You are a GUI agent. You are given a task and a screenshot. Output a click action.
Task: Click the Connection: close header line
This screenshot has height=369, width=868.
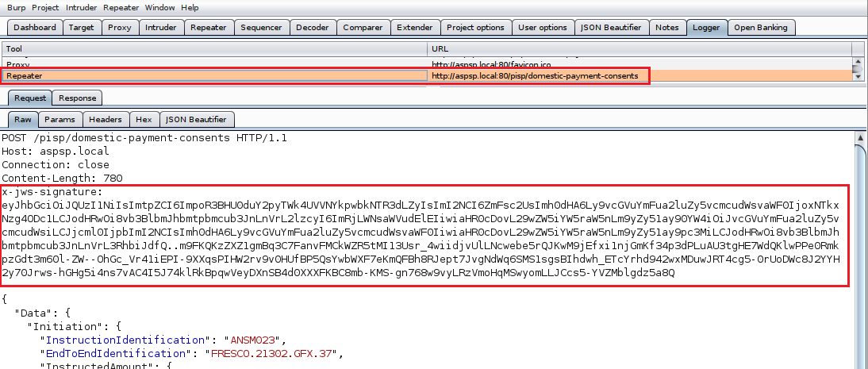pyautogui.click(x=56, y=164)
